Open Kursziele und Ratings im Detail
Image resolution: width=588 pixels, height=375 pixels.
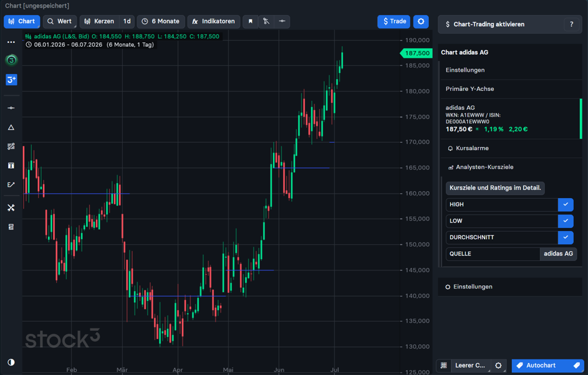[x=495, y=188]
